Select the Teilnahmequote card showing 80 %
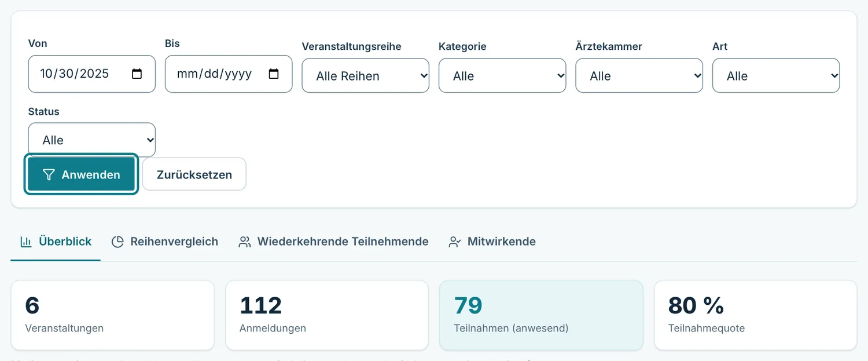Image resolution: width=868 pixels, height=361 pixels. [x=755, y=315]
